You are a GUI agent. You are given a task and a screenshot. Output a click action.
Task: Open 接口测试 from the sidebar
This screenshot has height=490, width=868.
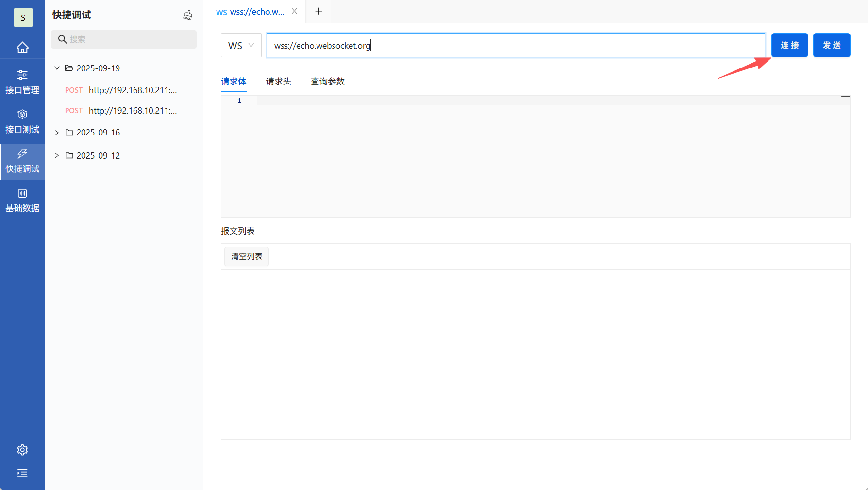coord(22,121)
